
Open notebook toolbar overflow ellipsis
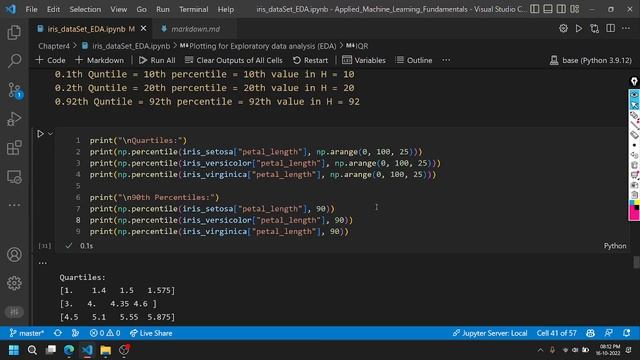coord(446,60)
